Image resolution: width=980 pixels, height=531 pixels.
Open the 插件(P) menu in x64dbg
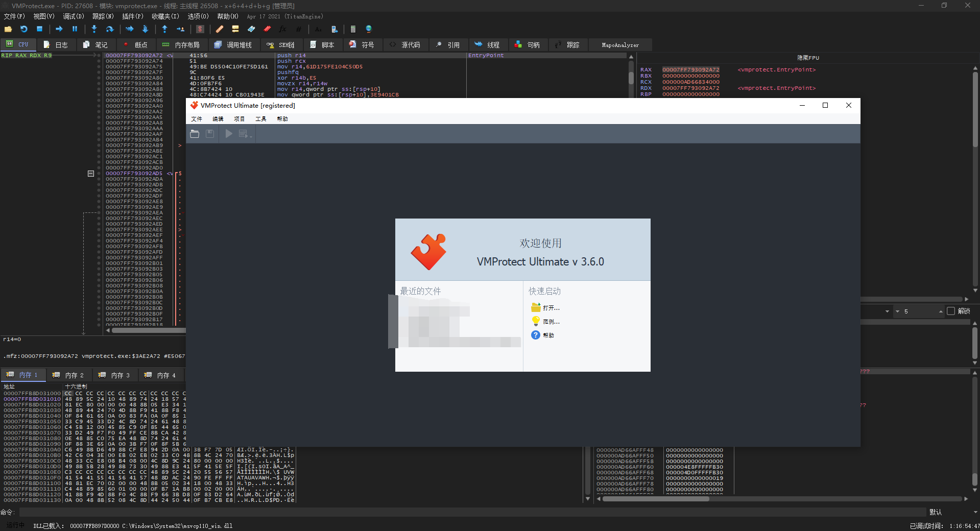pos(133,16)
